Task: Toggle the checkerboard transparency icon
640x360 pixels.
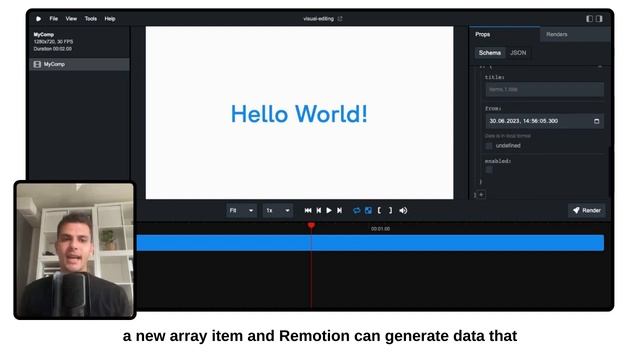Action: (x=368, y=211)
